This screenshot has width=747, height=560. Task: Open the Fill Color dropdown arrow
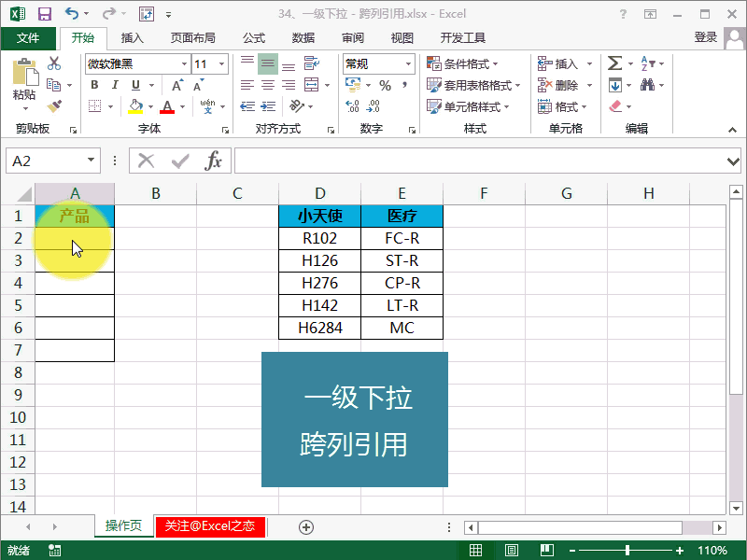pyautogui.click(x=149, y=105)
